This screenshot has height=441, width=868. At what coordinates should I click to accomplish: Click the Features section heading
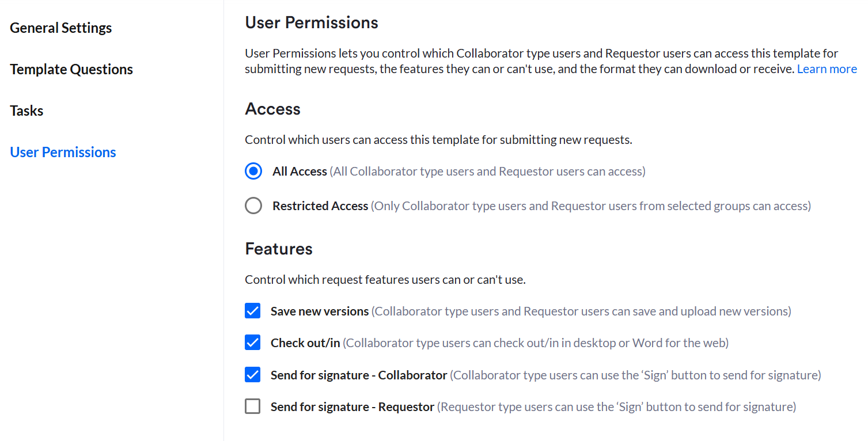click(x=279, y=249)
